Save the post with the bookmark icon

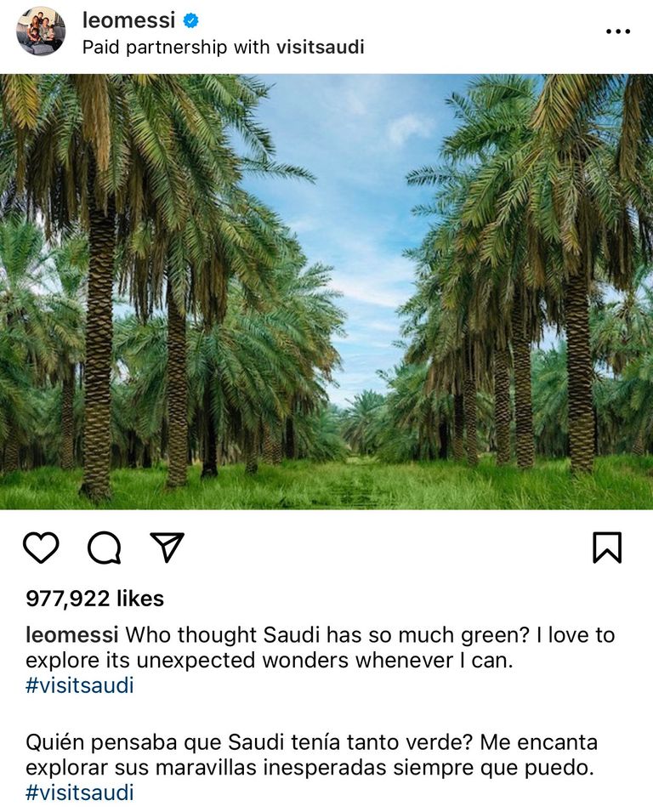tap(607, 549)
